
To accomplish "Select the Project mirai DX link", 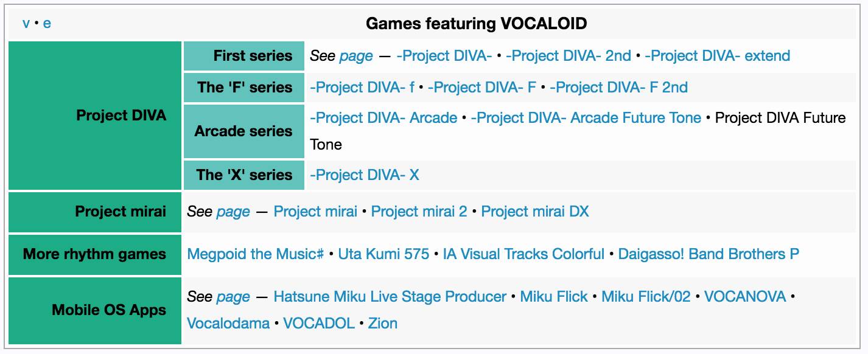I will tap(535, 211).
